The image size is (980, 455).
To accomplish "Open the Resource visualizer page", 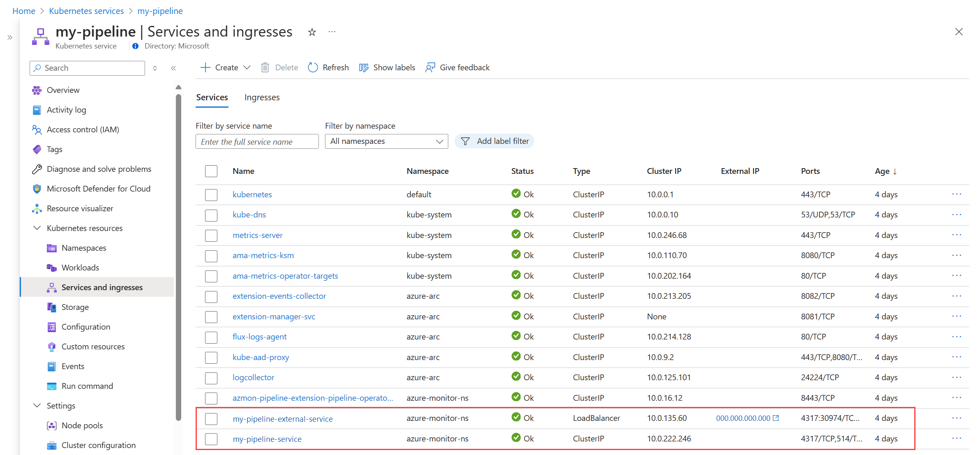I will coord(80,208).
